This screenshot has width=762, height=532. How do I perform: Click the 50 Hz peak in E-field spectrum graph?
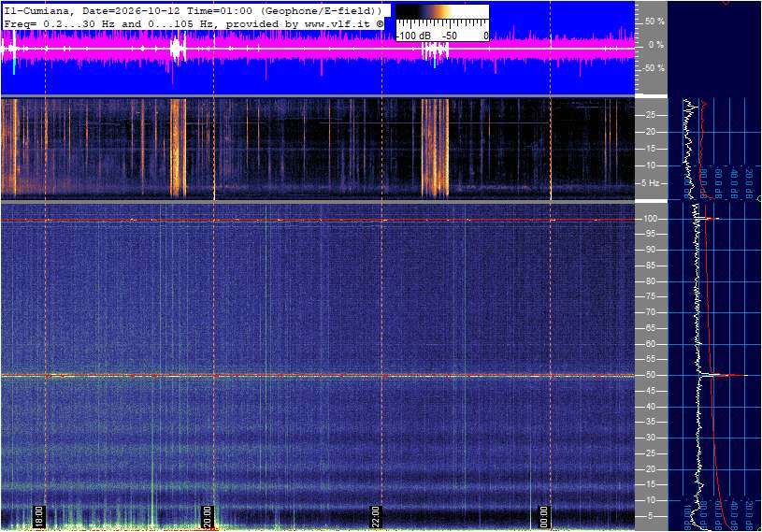pos(724,375)
